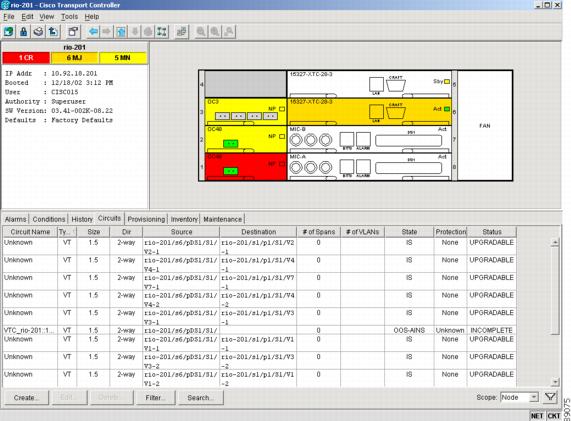Click the FAN tray in shelf graphic

[485, 126]
